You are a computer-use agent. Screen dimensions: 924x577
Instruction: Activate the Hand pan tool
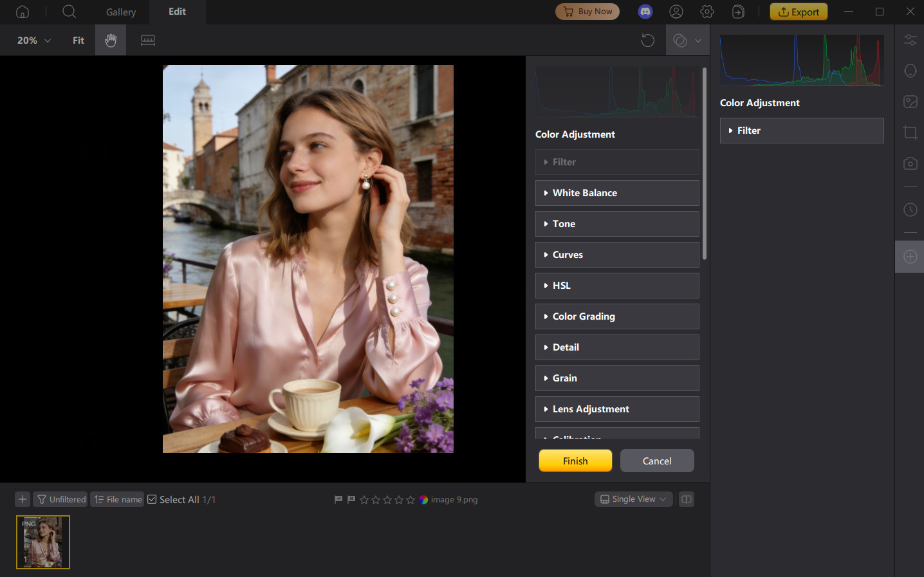(110, 40)
